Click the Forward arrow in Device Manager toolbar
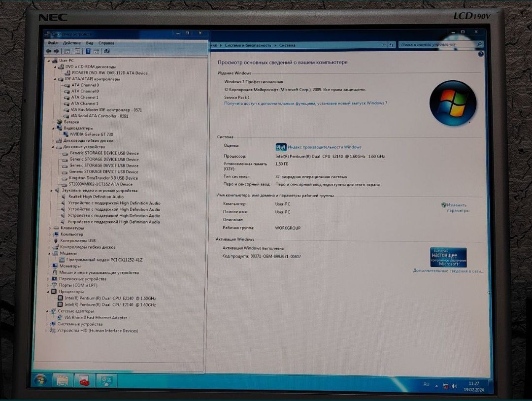 coord(56,51)
